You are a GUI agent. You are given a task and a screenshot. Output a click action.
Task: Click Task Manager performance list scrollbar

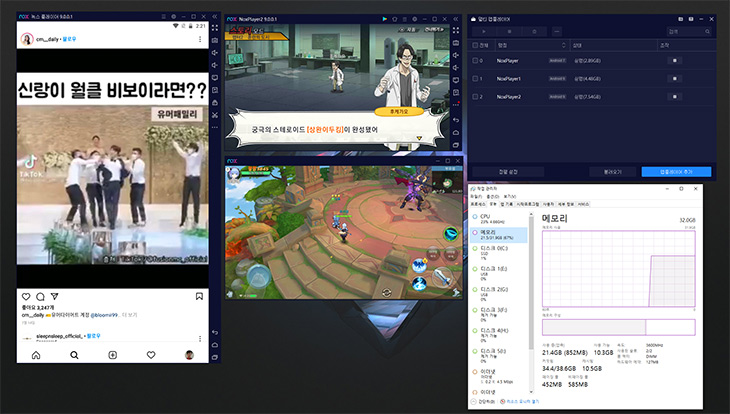[531, 284]
